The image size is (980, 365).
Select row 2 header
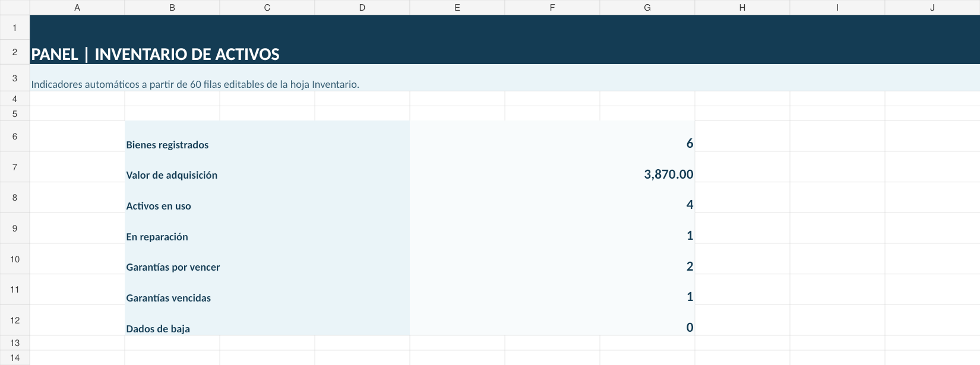pos(15,52)
